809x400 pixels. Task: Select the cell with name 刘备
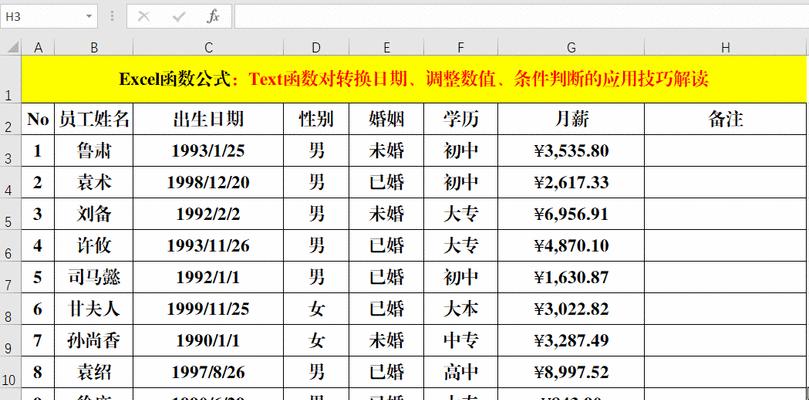point(94,214)
